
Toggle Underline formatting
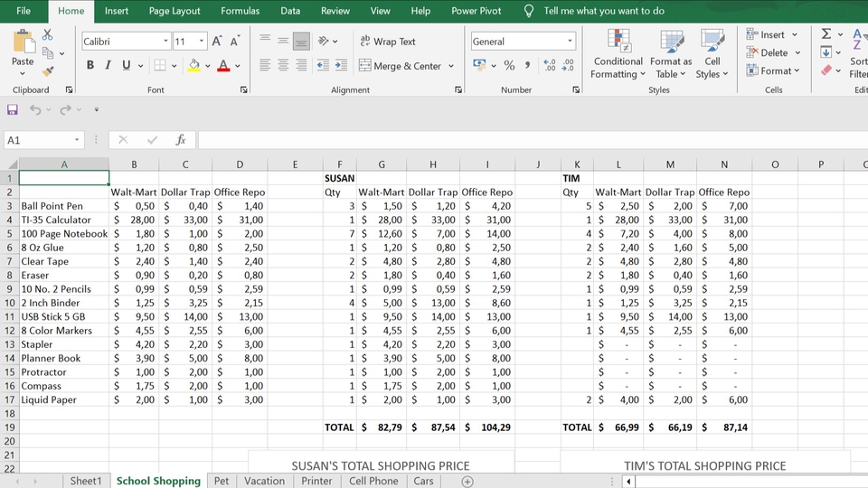pyautogui.click(x=127, y=65)
